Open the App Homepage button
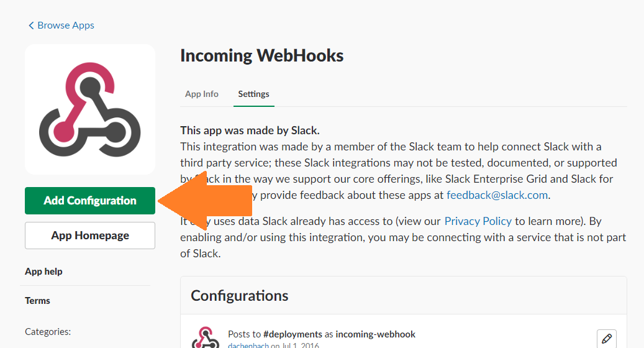 coord(90,236)
